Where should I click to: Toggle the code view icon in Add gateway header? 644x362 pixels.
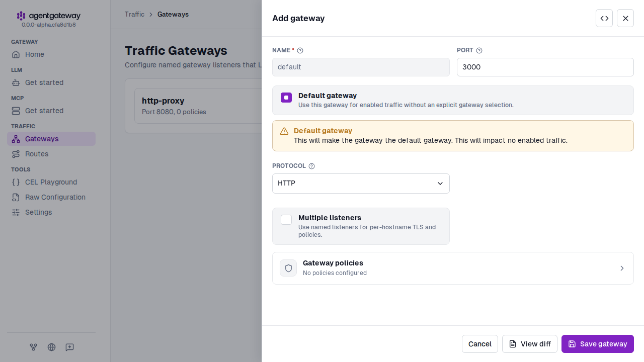coord(604,18)
